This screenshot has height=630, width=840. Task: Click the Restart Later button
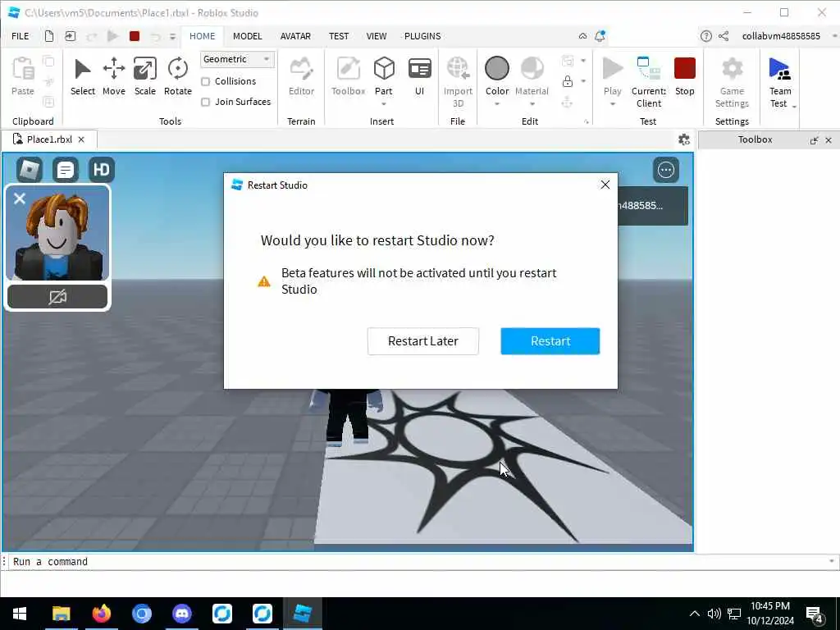[x=422, y=341]
